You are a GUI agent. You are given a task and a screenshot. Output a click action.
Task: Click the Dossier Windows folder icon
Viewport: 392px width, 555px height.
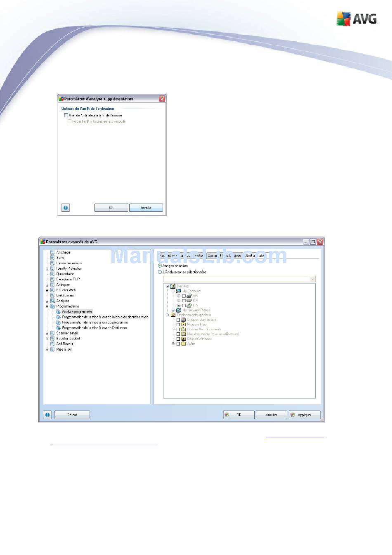(184, 339)
